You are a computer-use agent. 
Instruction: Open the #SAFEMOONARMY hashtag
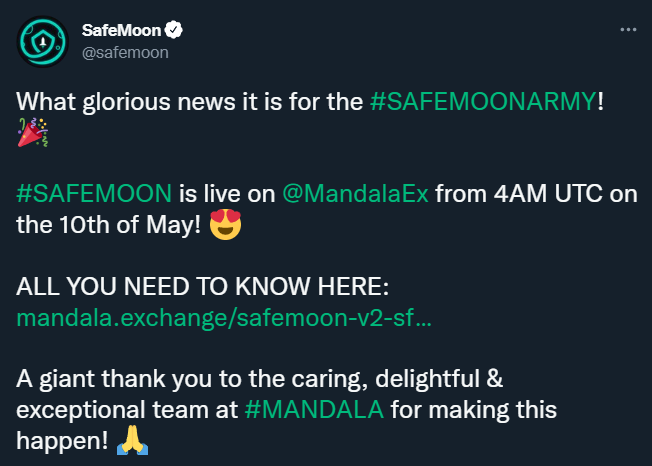tap(483, 101)
